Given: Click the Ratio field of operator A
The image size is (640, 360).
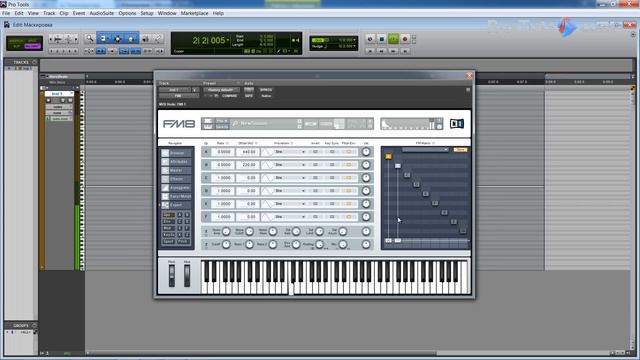Looking at the screenshot, I should click(x=223, y=152).
